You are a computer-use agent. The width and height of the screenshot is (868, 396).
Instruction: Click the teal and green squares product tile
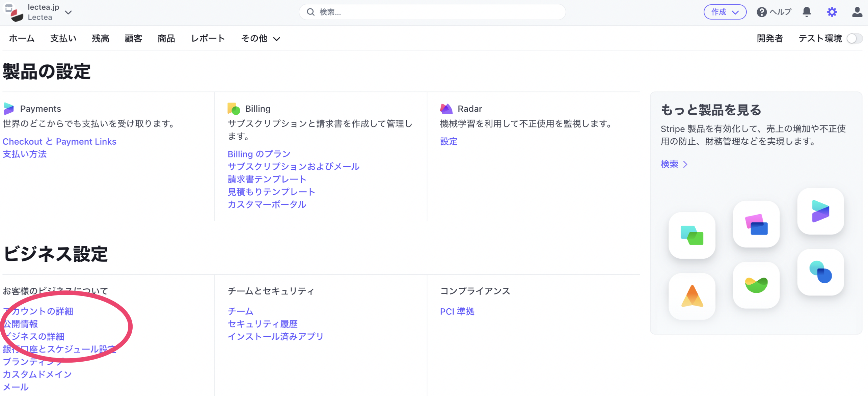(x=692, y=235)
